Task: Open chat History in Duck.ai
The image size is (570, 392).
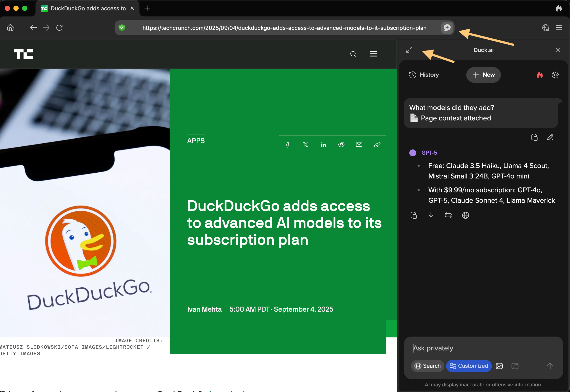Action: tap(424, 75)
